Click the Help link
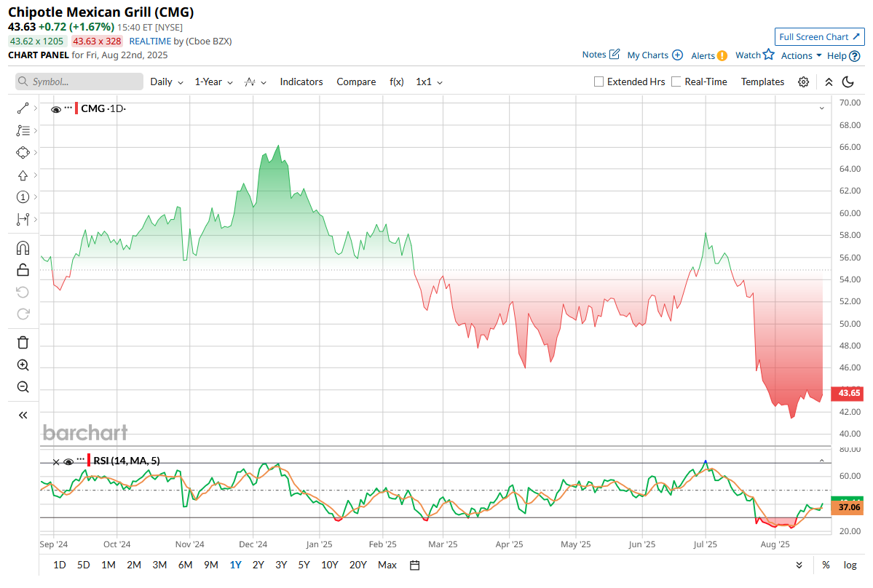 coord(837,55)
